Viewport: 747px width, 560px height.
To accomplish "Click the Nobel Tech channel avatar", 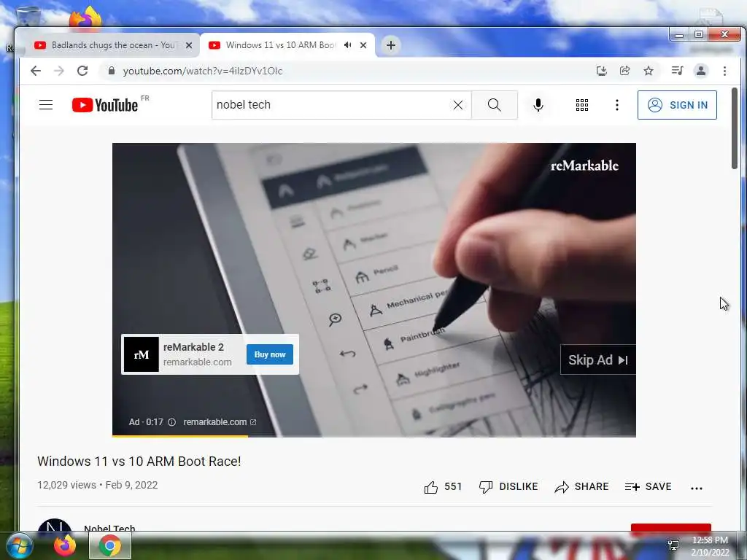I will 54,525.
